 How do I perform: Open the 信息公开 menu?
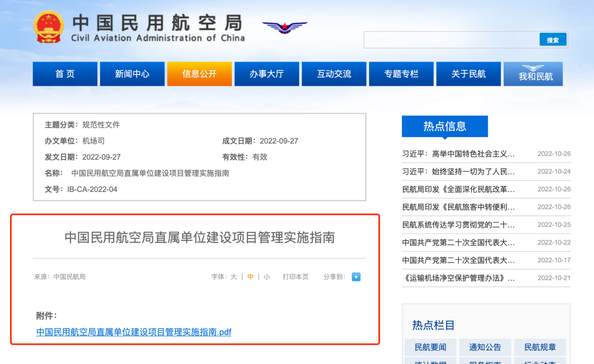tap(199, 74)
